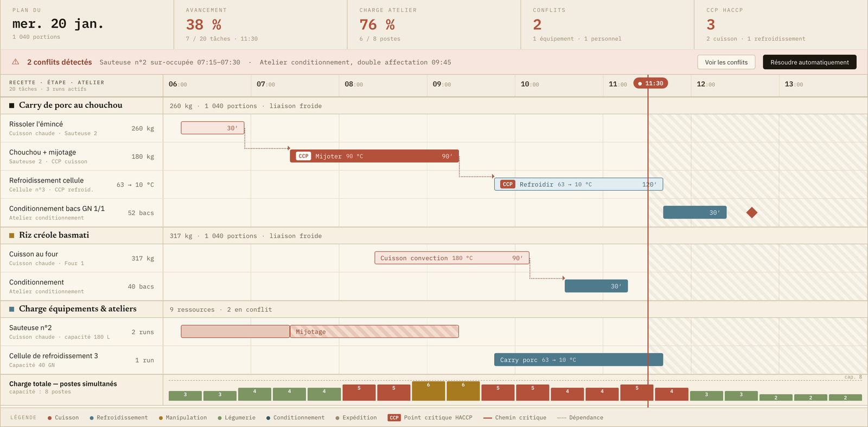Viewport: 868px width, 427px height.
Task: Click the red Cuisson legend dot
Action: click(x=49, y=418)
